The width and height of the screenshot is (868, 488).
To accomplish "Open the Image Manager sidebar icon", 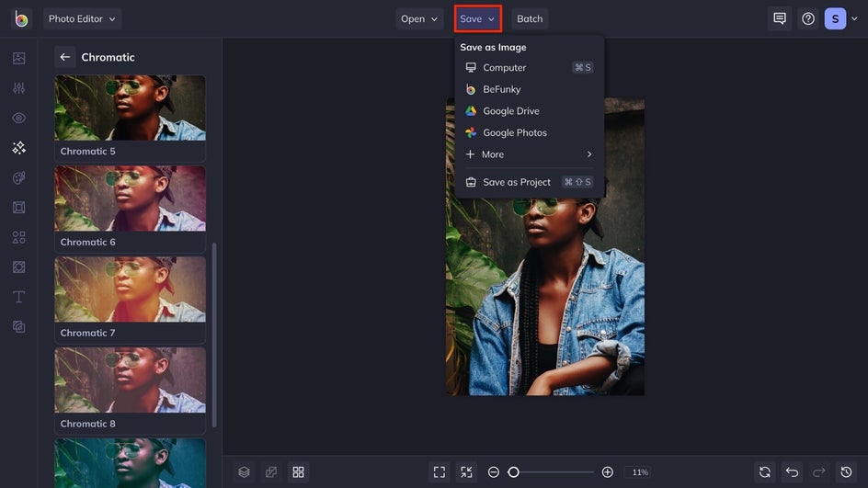I will coord(18,58).
